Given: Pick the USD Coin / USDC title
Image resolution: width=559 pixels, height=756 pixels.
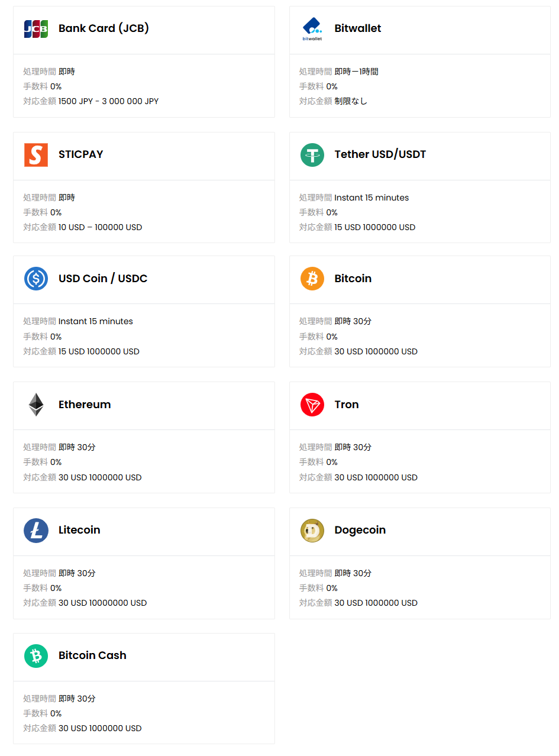Looking at the screenshot, I should click(x=103, y=279).
